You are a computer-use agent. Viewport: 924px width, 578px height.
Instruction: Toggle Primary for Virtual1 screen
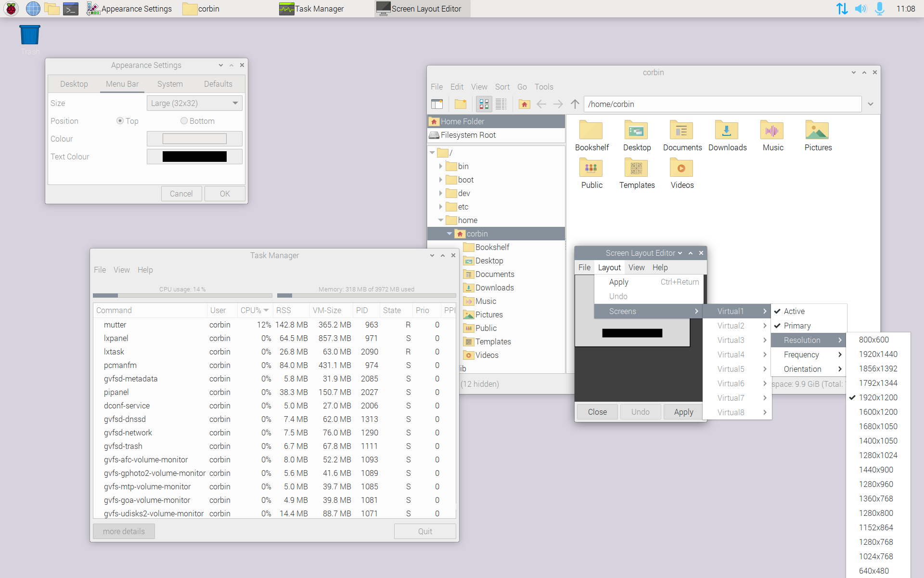click(x=809, y=326)
